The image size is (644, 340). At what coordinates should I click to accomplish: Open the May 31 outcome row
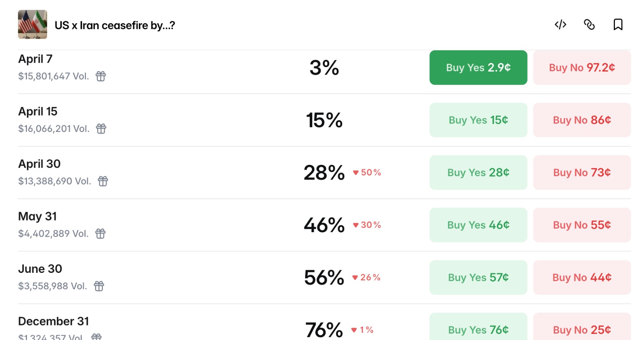click(x=37, y=216)
